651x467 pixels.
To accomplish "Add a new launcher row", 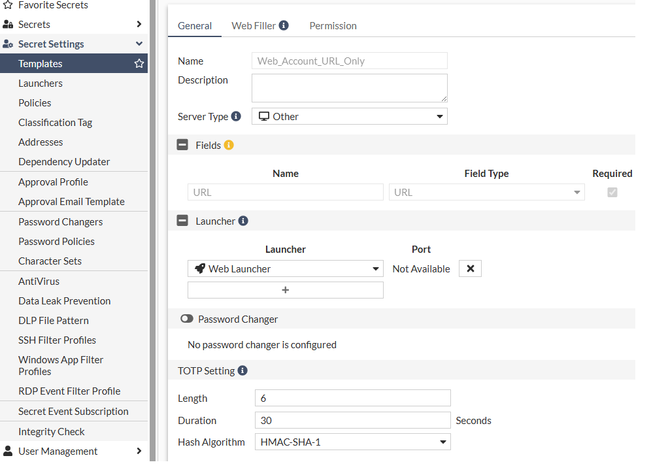I will (x=285, y=290).
